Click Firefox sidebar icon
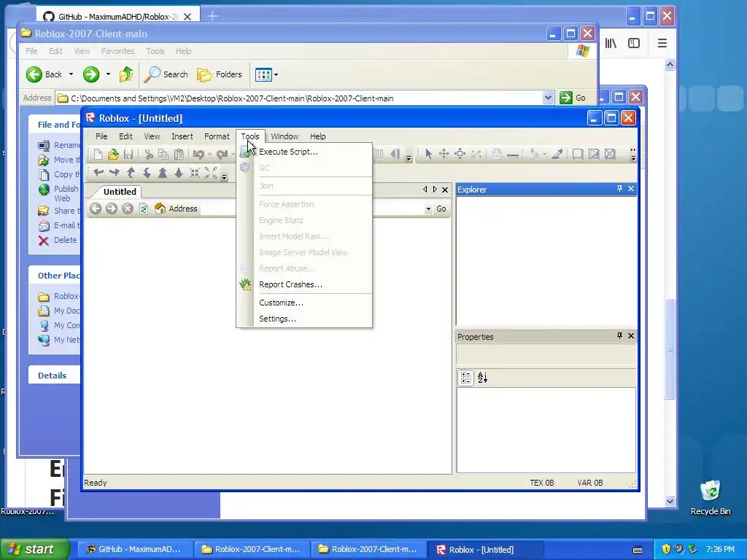The image size is (747, 560). (634, 43)
